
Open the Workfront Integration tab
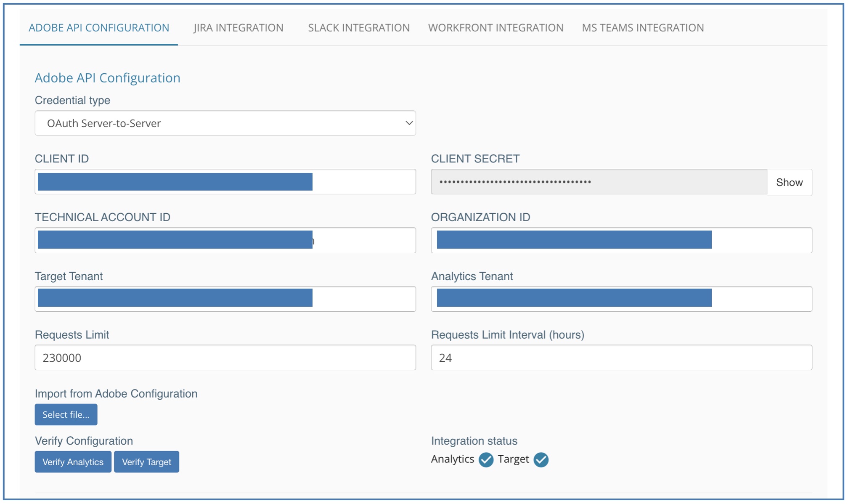click(496, 28)
